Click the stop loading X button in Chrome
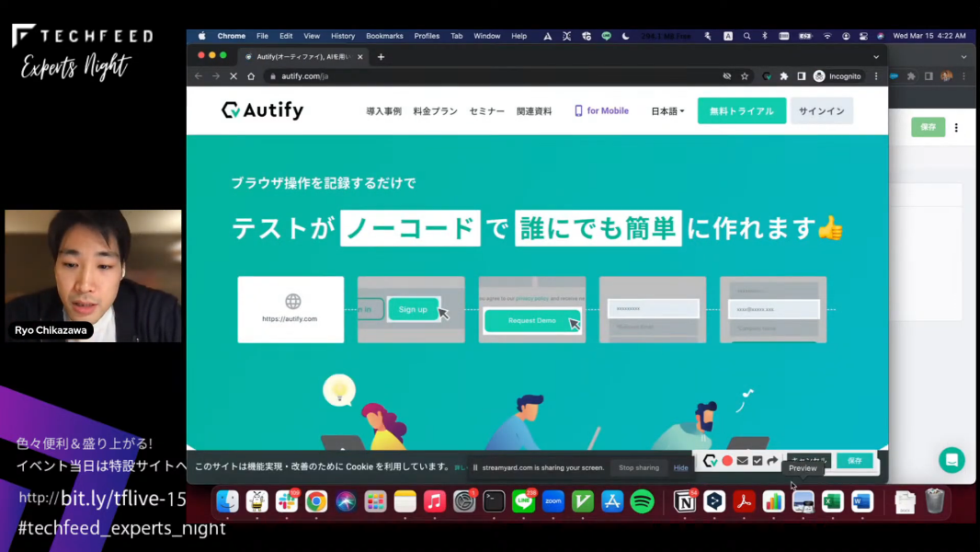The height and width of the screenshot is (552, 980). point(234,76)
